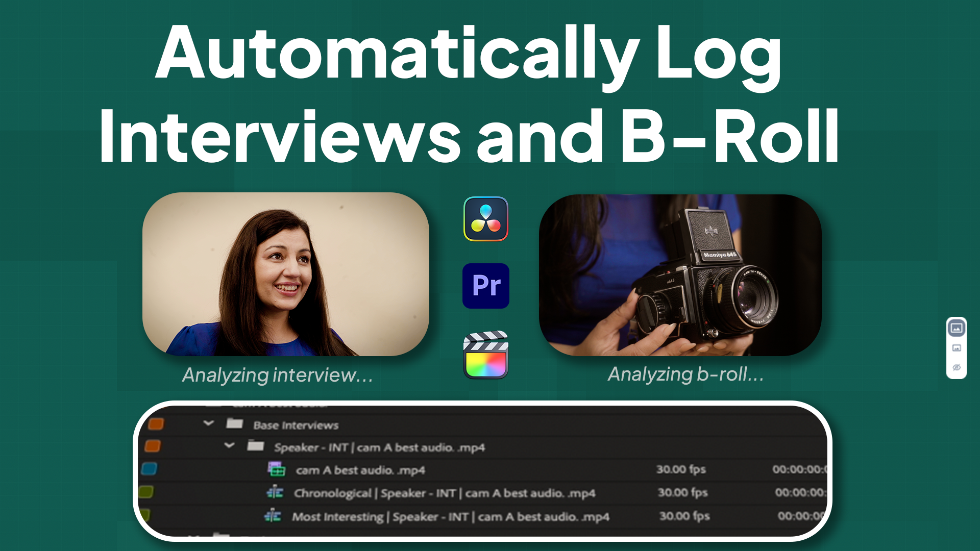
Task: Click the Final Cut Pro clapperboard icon
Action: (x=485, y=355)
